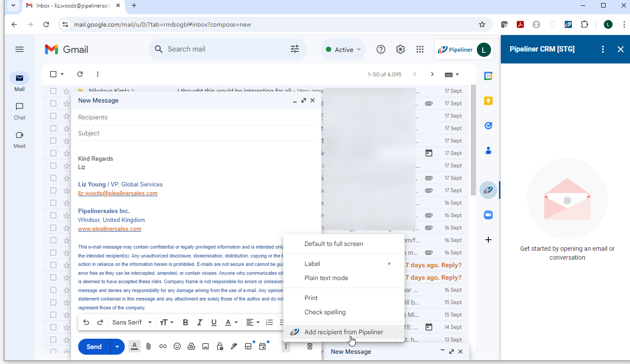Send the new message
630x364 pixels.
point(94,347)
